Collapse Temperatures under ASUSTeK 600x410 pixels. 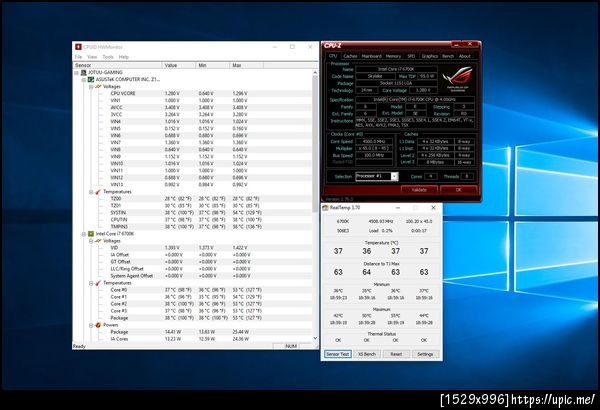click(x=91, y=192)
